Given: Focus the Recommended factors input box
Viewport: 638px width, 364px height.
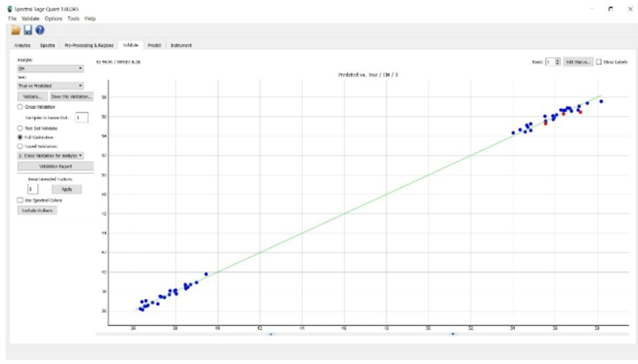Looking at the screenshot, I should click(33, 189).
